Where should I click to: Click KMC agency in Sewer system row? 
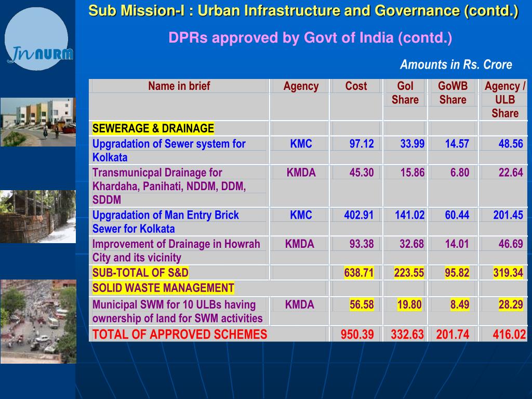pyautogui.click(x=301, y=144)
